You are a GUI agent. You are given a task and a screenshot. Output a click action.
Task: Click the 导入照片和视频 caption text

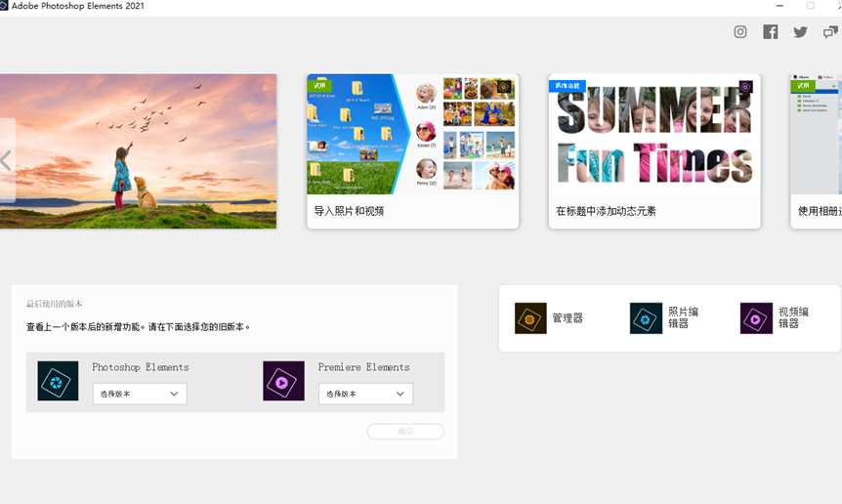point(349,211)
